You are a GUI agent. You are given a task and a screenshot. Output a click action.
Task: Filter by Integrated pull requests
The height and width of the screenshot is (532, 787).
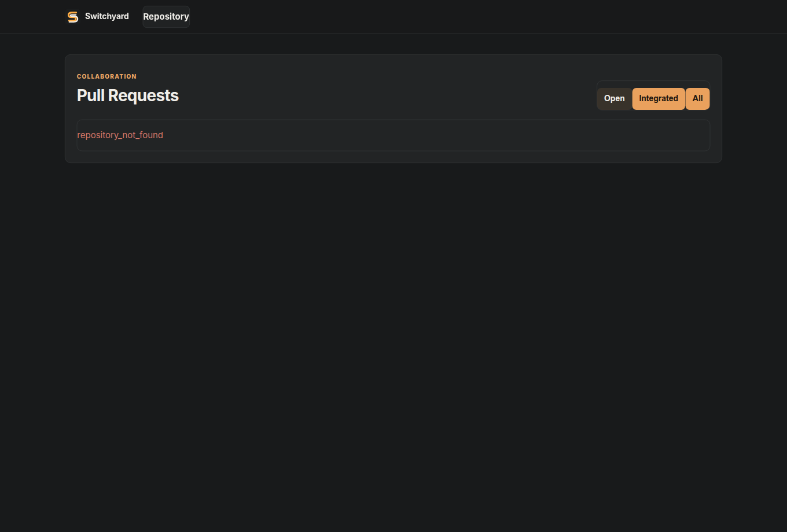coord(659,99)
